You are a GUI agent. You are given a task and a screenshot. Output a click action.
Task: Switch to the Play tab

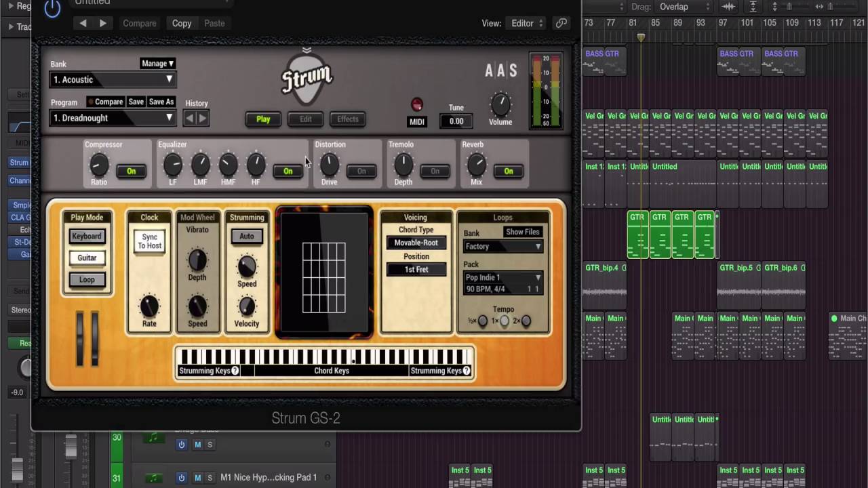point(263,119)
